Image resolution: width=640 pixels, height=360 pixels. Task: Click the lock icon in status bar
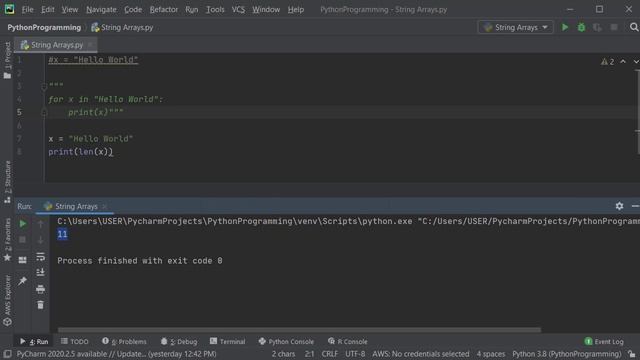click(632, 354)
